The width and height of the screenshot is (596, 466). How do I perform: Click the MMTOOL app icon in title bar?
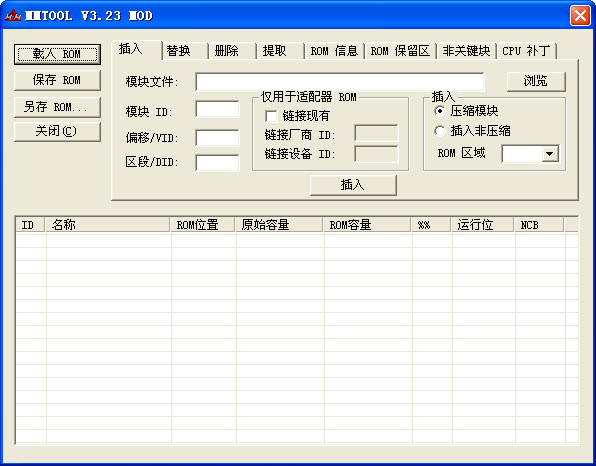pyautogui.click(x=13, y=16)
